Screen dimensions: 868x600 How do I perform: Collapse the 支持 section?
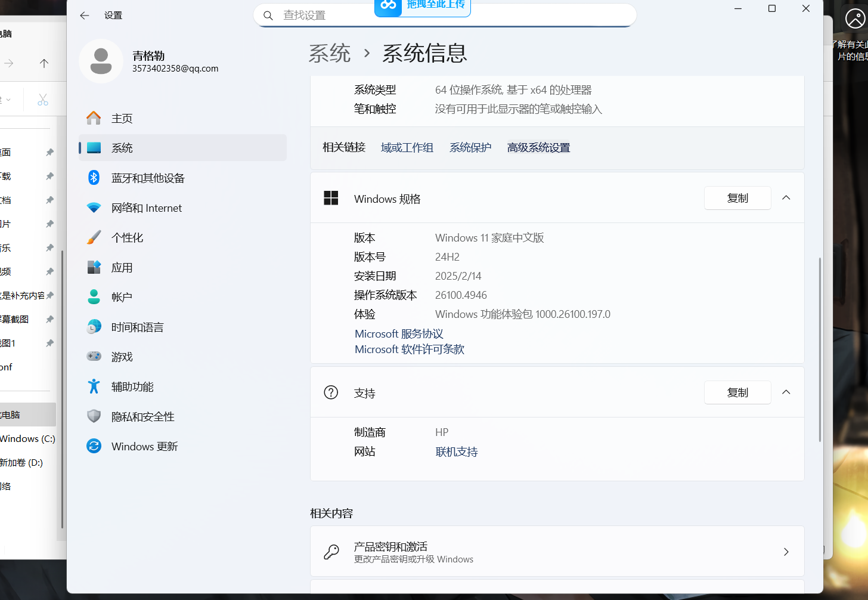pos(786,392)
